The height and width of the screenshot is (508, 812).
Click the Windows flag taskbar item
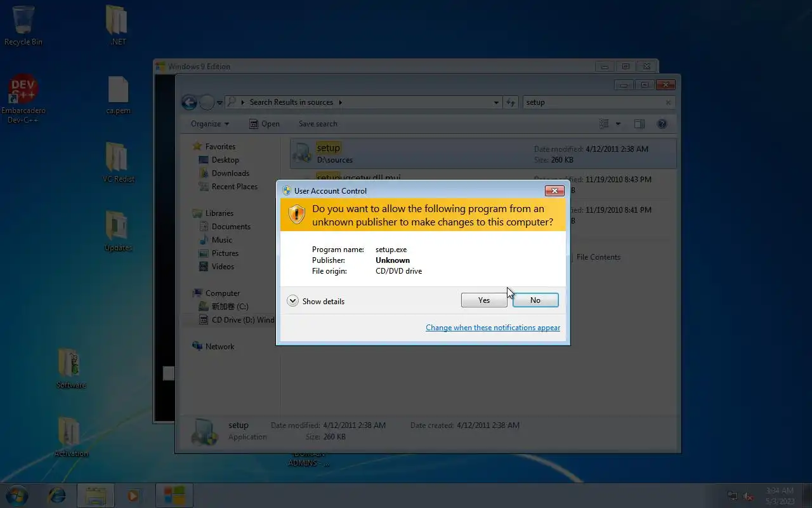[174, 495]
